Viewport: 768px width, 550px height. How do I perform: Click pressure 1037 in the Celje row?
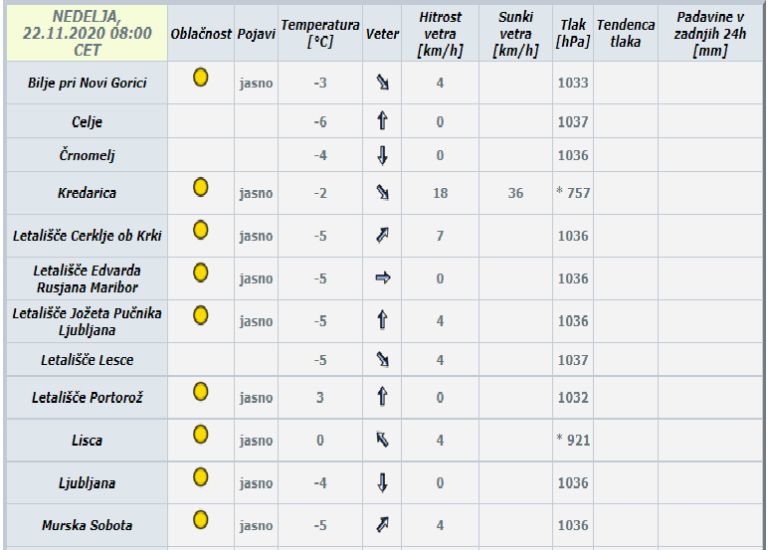573,121
